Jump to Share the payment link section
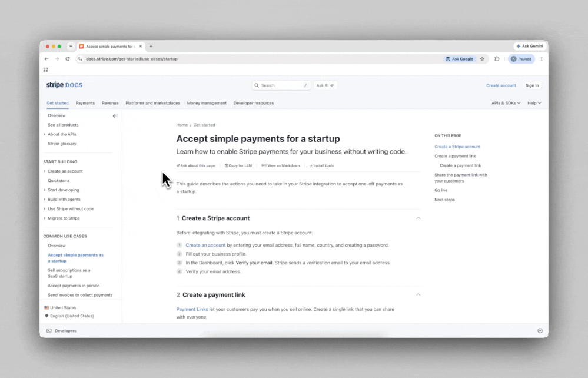 tap(460, 178)
